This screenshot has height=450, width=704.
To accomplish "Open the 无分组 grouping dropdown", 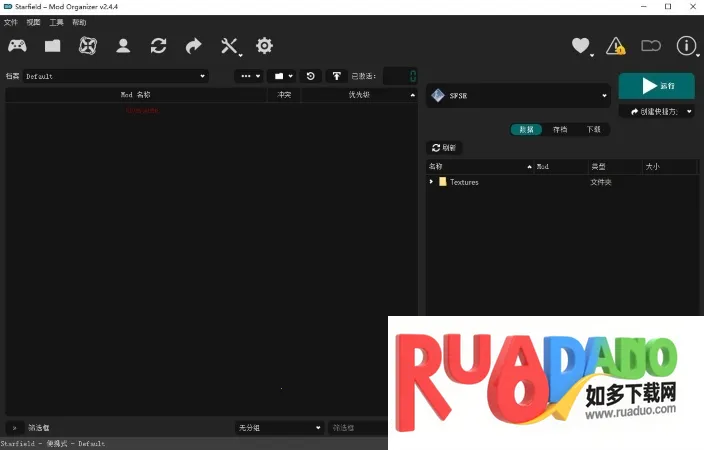I will coord(279,427).
